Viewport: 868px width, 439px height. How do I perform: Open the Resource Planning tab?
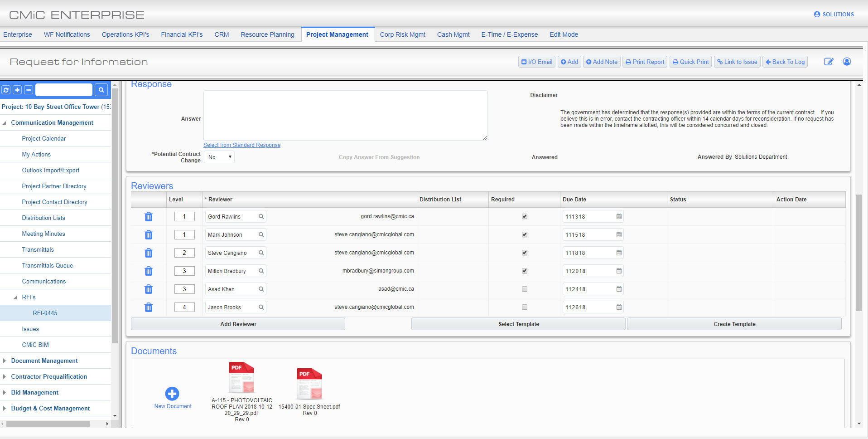tap(267, 34)
